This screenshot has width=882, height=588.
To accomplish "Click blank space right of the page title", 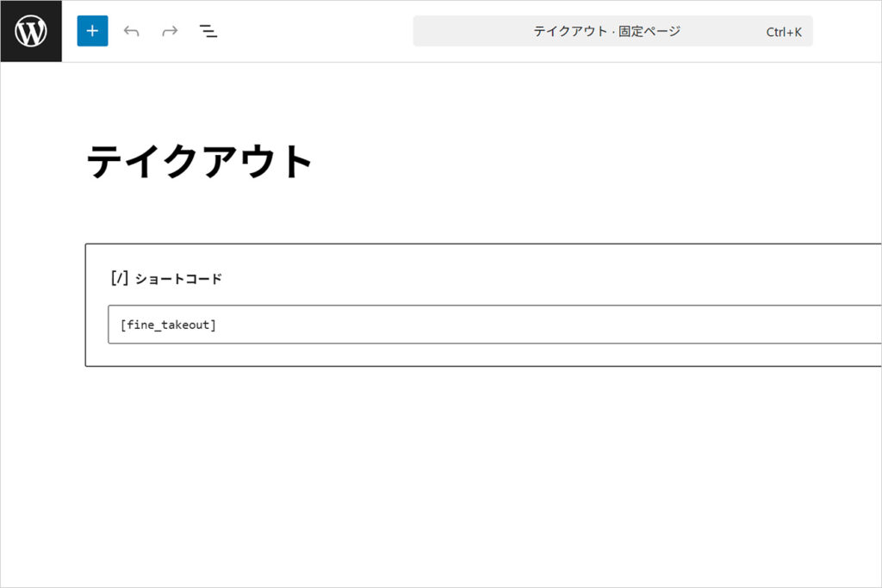I will tap(560, 161).
